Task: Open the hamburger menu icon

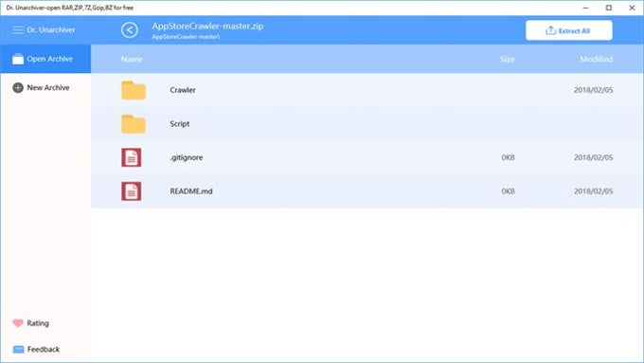Action: [x=18, y=30]
